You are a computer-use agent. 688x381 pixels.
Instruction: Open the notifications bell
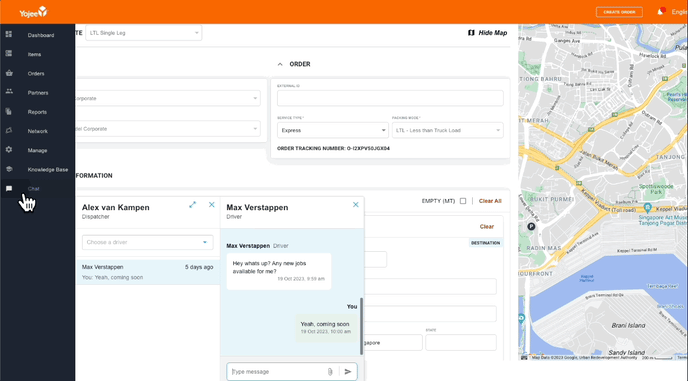coord(660,12)
